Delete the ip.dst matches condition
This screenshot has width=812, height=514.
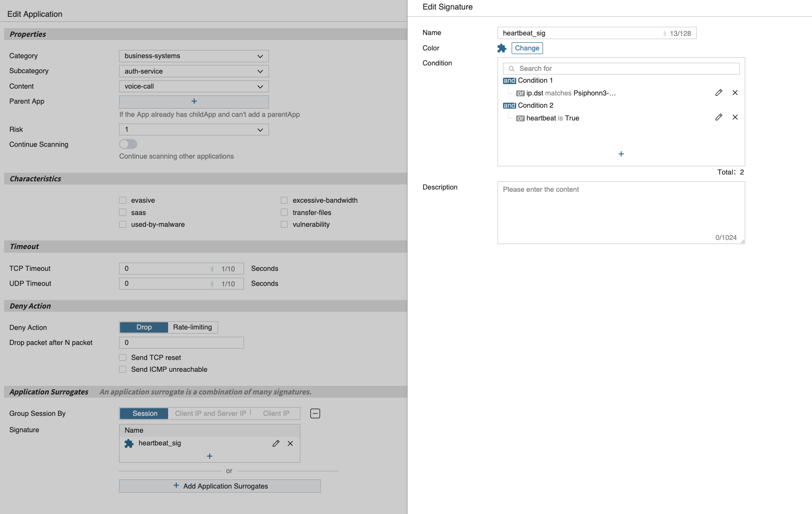[735, 93]
